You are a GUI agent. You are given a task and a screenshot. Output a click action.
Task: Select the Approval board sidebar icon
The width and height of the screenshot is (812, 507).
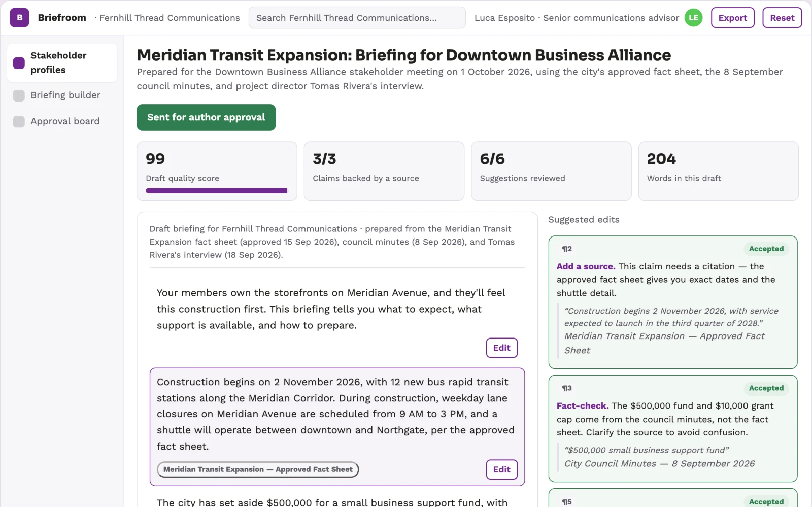(19, 121)
